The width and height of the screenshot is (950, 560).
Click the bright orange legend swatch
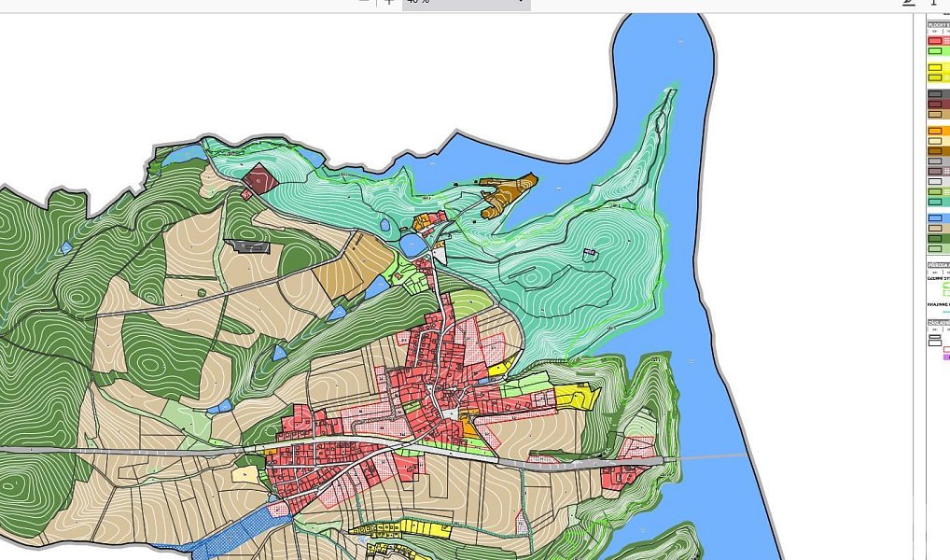coord(934,131)
